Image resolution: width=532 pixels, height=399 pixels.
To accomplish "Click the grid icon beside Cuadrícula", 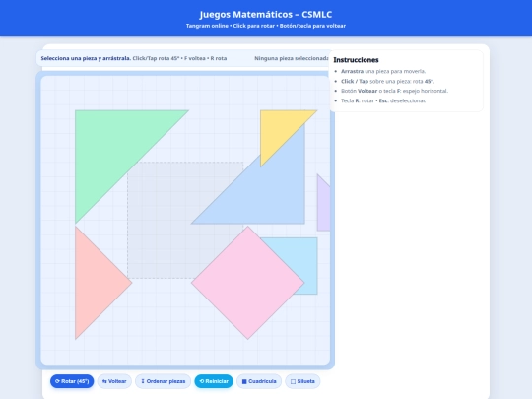I will (244, 381).
